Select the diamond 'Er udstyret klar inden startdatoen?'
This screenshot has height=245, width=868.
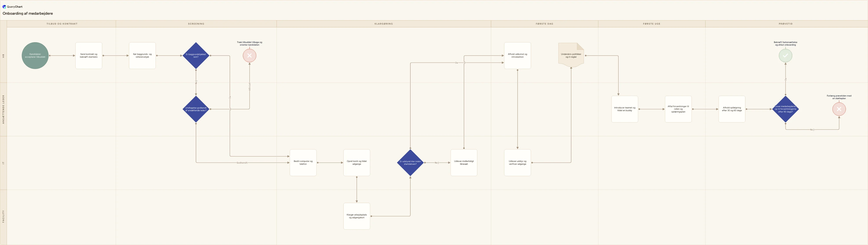pyautogui.click(x=410, y=163)
